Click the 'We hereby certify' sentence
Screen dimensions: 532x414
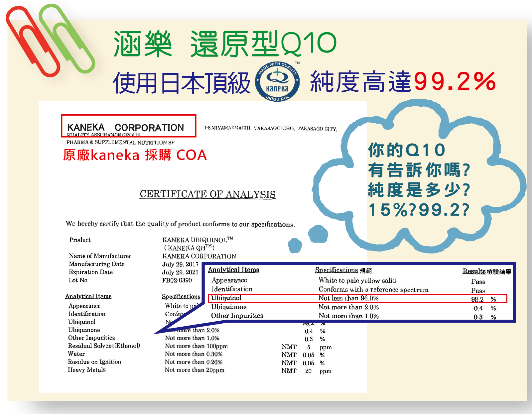180,224
